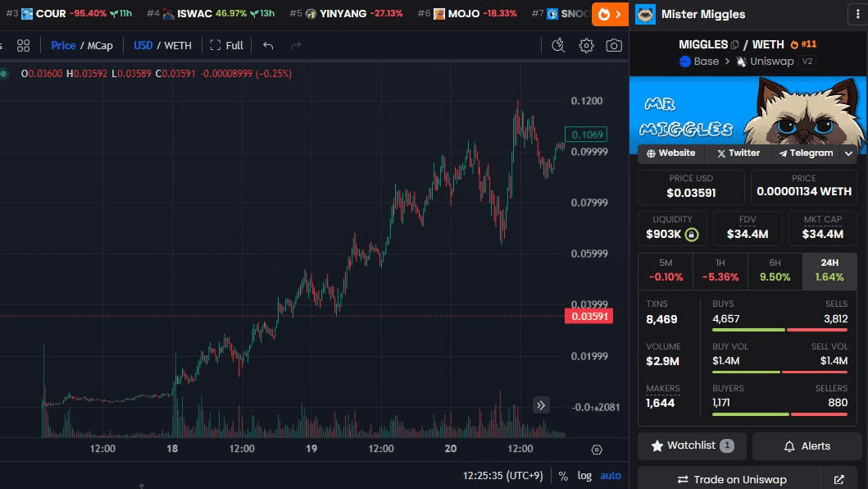Click the buy volume versus sell volume bar
Viewport: 868px width, 489px height.
coord(780,372)
